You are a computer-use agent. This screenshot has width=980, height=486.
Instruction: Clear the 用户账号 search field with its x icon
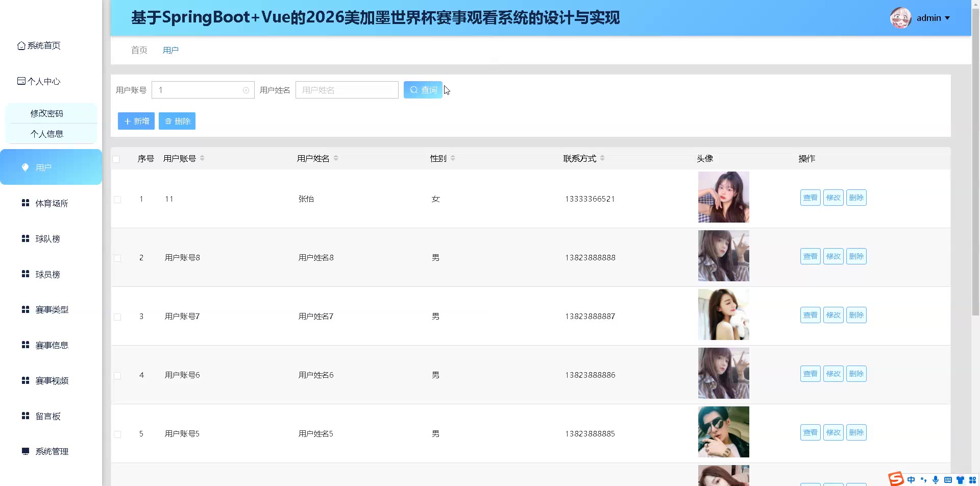pyautogui.click(x=246, y=90)
